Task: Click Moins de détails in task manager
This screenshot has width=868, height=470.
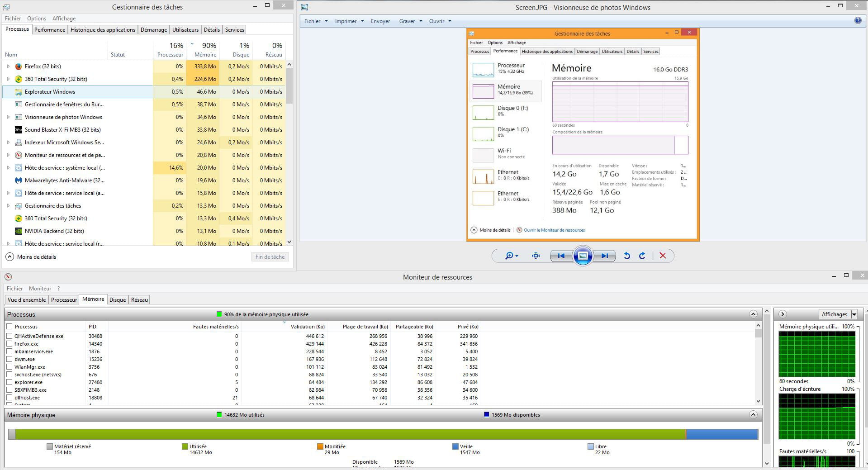Action: [31, 257]
